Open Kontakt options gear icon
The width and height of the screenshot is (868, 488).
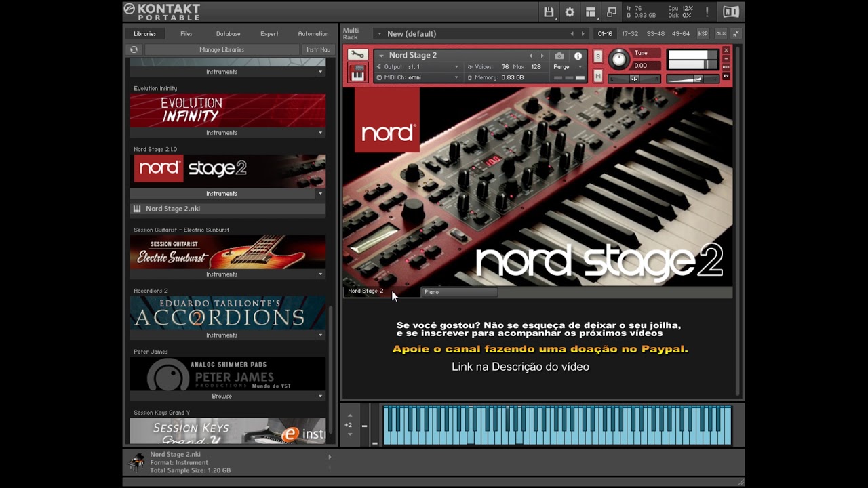pyautogui.click(x=570, y=12)
